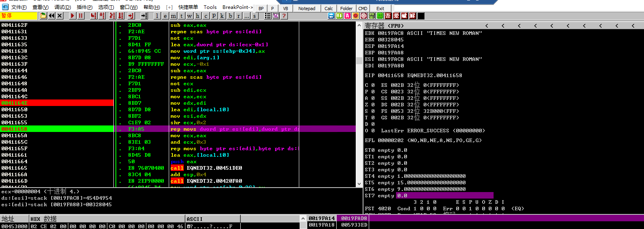Image resolution: width=644 pixels, height=229 pixels.
Task: Show executable modules with the 'e' button
Action: 165,16
